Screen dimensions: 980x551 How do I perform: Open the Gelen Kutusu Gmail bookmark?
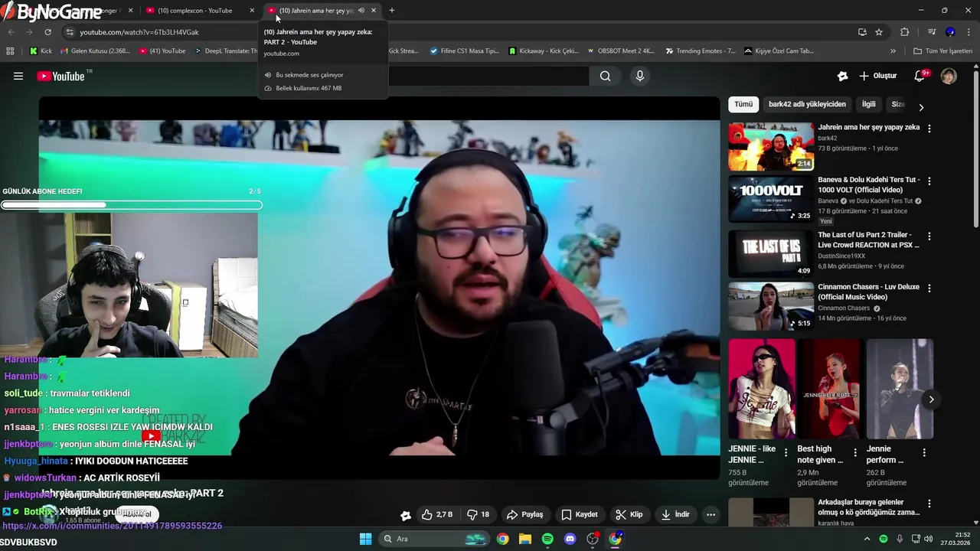point(94,51)
